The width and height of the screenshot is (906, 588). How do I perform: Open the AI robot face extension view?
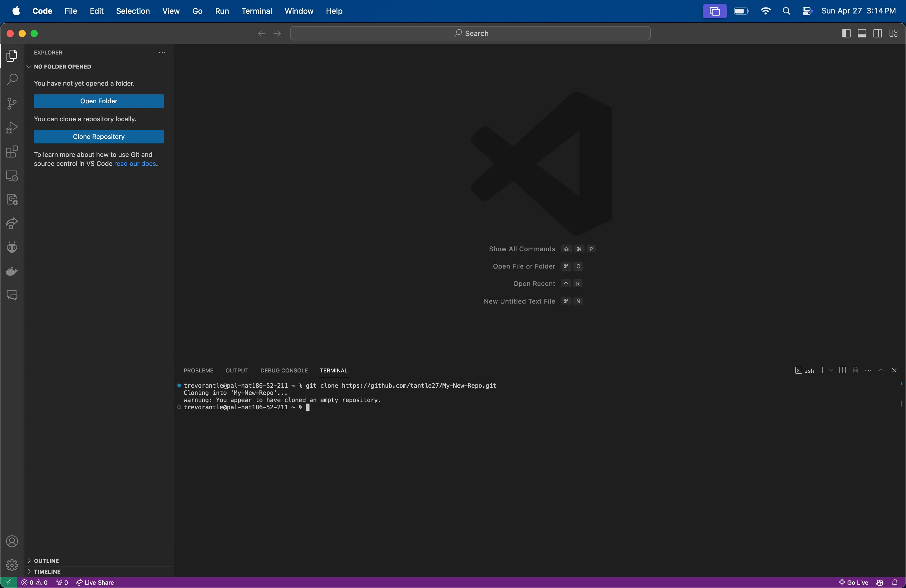(12, 248)
